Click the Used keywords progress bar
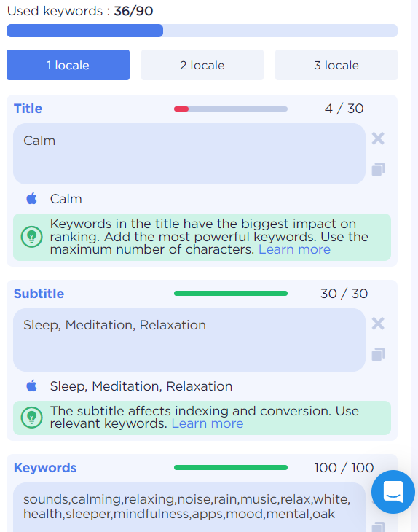Viewport: 418px width, 532px height. click(202, 31)
